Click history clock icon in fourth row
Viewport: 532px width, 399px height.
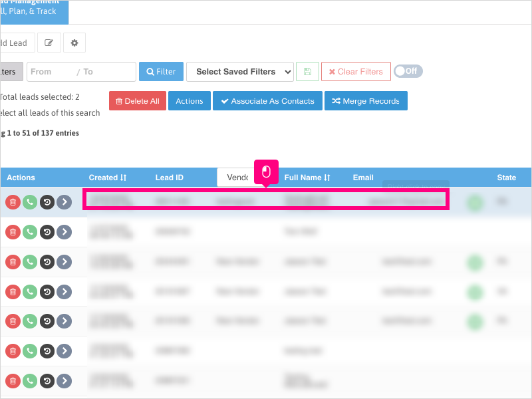[x=47, y=292]
